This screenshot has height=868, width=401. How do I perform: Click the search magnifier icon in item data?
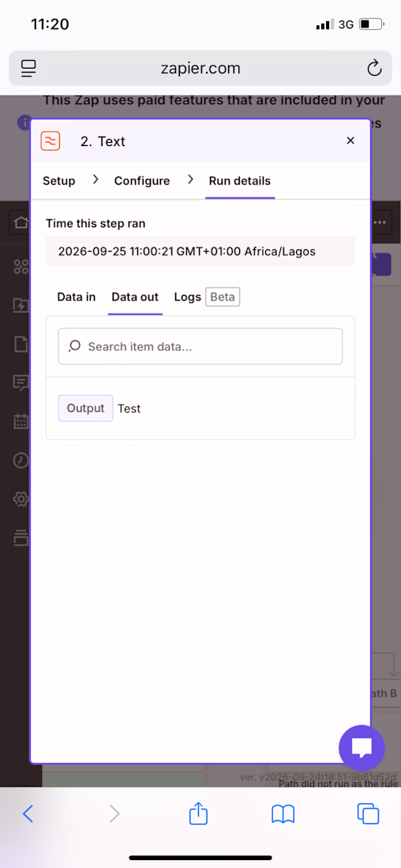pyautogui.click(x=74, y=346)
